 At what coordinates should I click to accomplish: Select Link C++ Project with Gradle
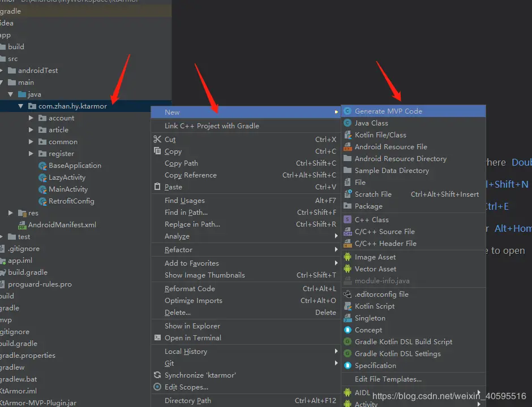point(246,125)
